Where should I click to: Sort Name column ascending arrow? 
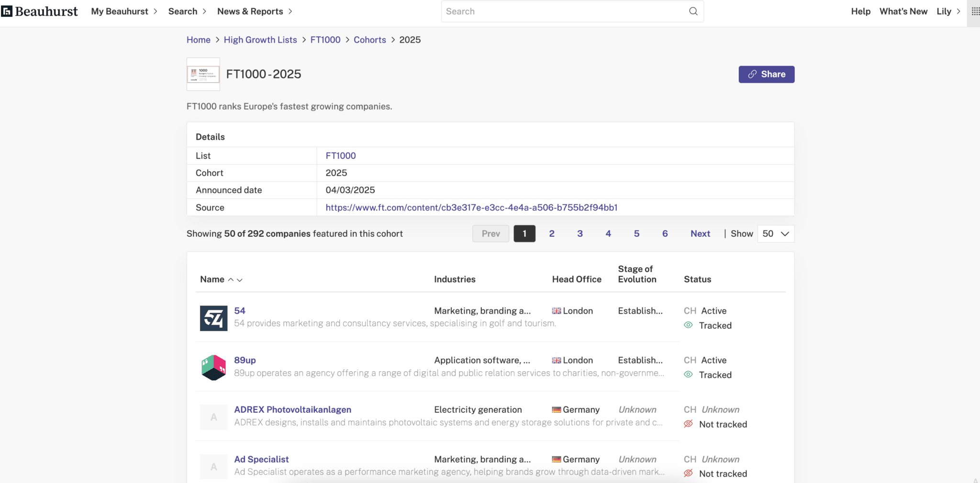[231, 279]
